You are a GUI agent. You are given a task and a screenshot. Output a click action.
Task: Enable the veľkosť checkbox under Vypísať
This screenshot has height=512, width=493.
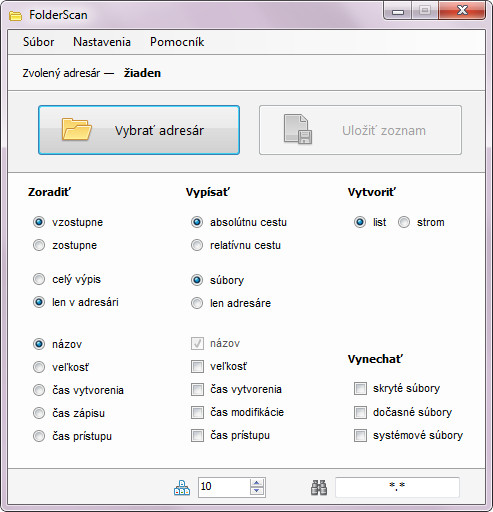[197, 367]
